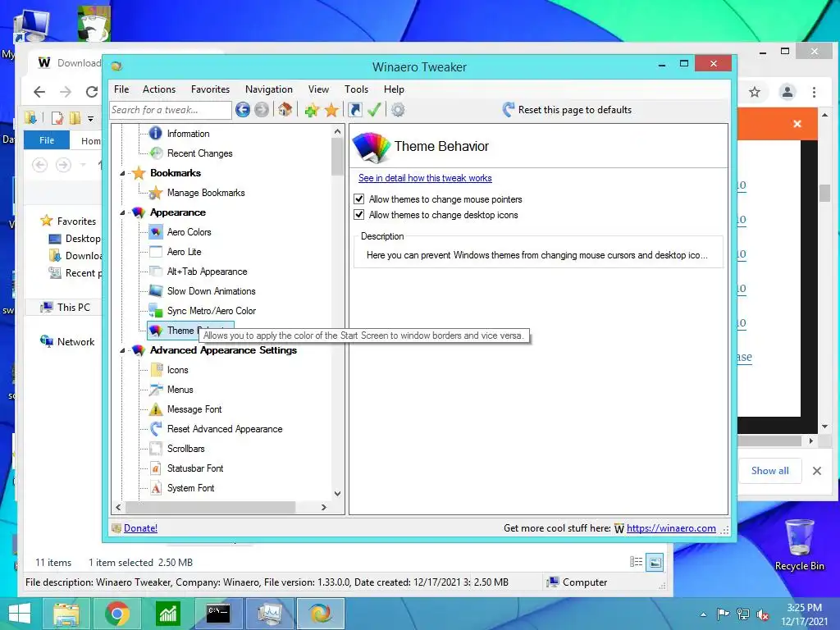Click the shortcut arrow icon in Winaero toolbar
Screen dimensions: 840x630
354,110
